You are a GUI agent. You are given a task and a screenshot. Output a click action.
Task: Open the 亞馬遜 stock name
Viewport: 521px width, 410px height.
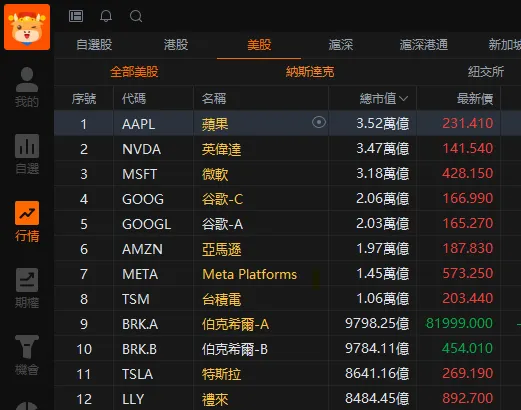(x=221, y=249)
